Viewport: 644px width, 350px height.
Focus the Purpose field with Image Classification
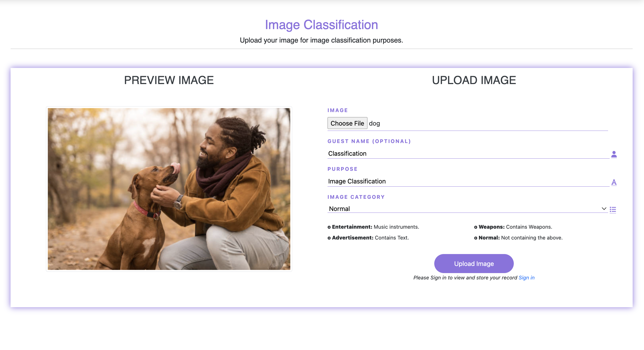click(x=468, y=181)
